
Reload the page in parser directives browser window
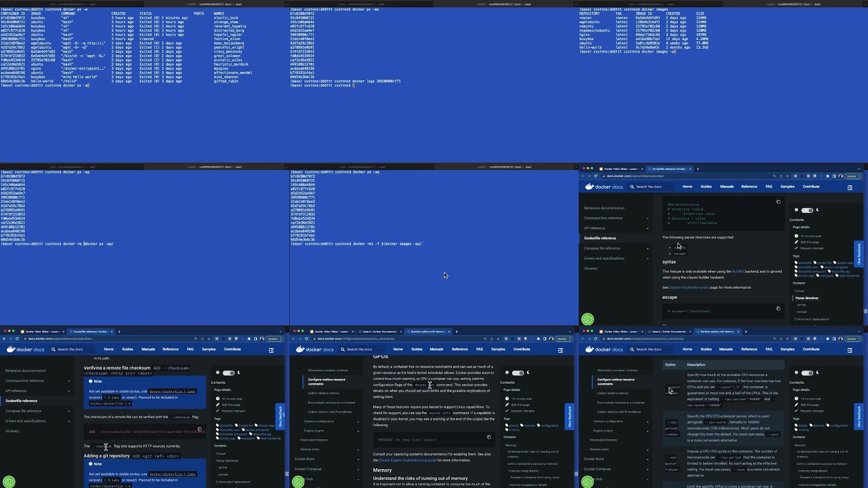tap(596, 176)
